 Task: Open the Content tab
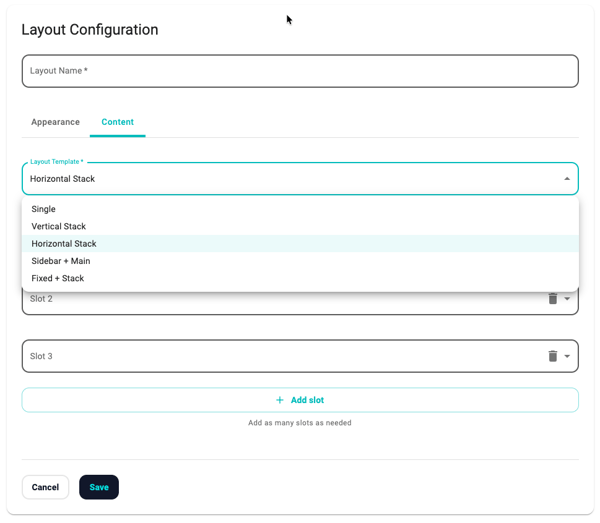[117, 122]
